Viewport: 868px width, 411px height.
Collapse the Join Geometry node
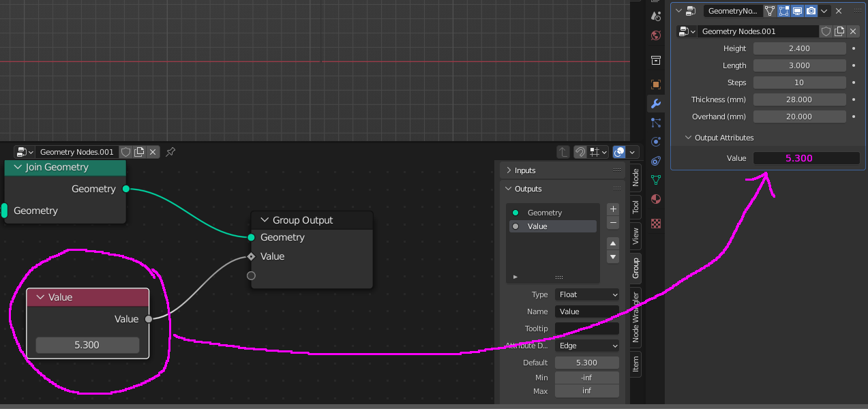tap(18, 167)
